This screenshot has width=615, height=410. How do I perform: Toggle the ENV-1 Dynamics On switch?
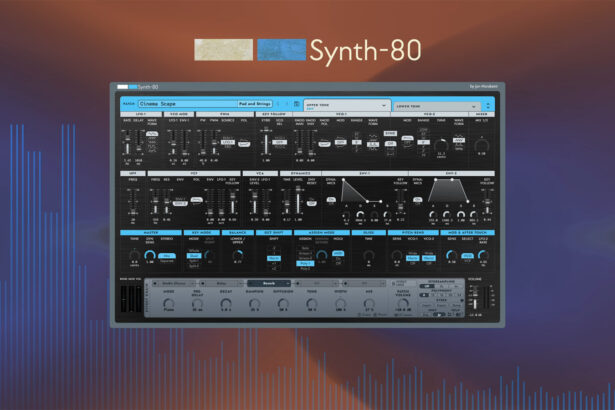point(331,200)
